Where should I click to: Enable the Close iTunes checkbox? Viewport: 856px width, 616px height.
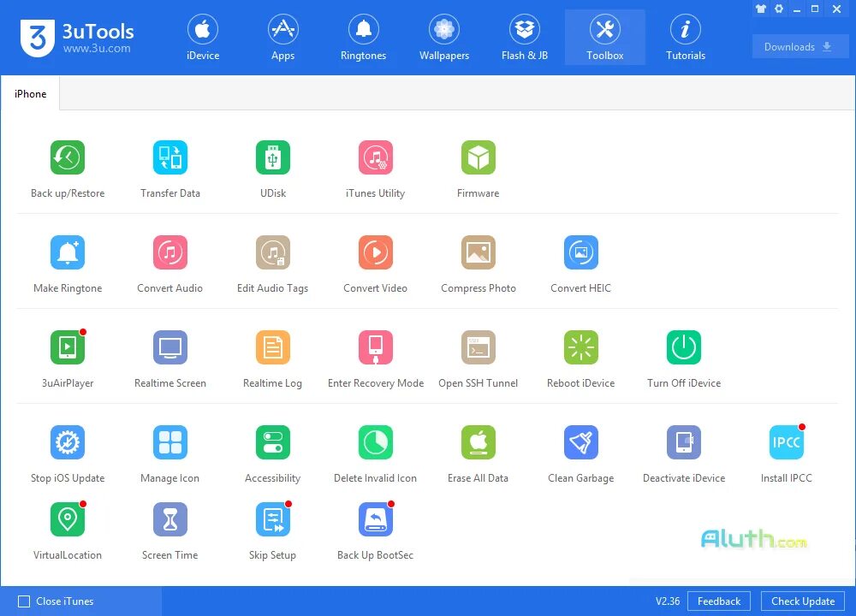coord(24,601)
